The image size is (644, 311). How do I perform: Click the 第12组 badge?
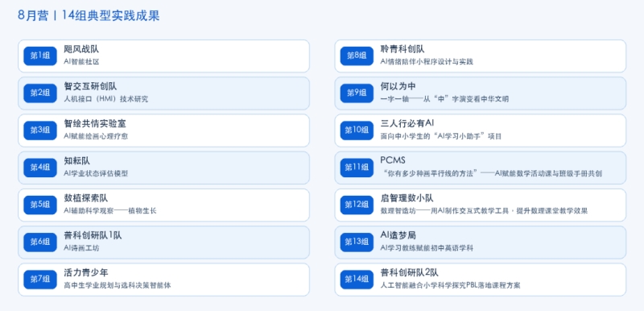(357, 205)
